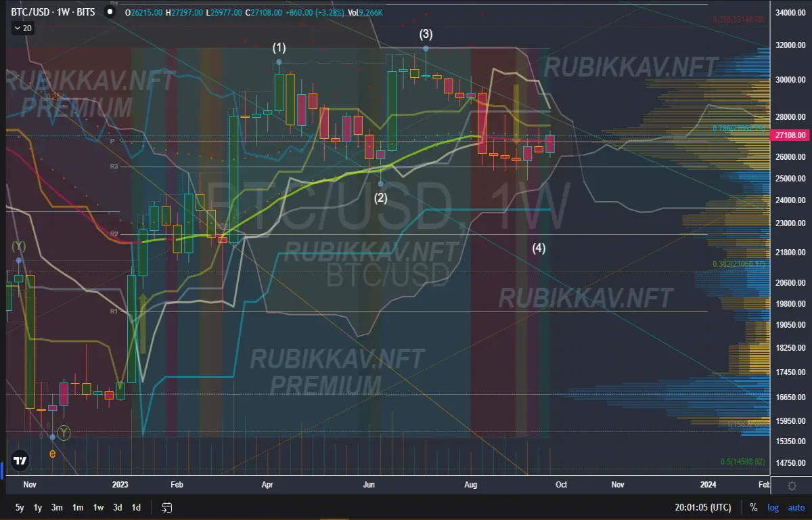Open the 20:01:05 (UTC) timezone menu
This screenshot has height=520, width=812.
pos(702,507)
